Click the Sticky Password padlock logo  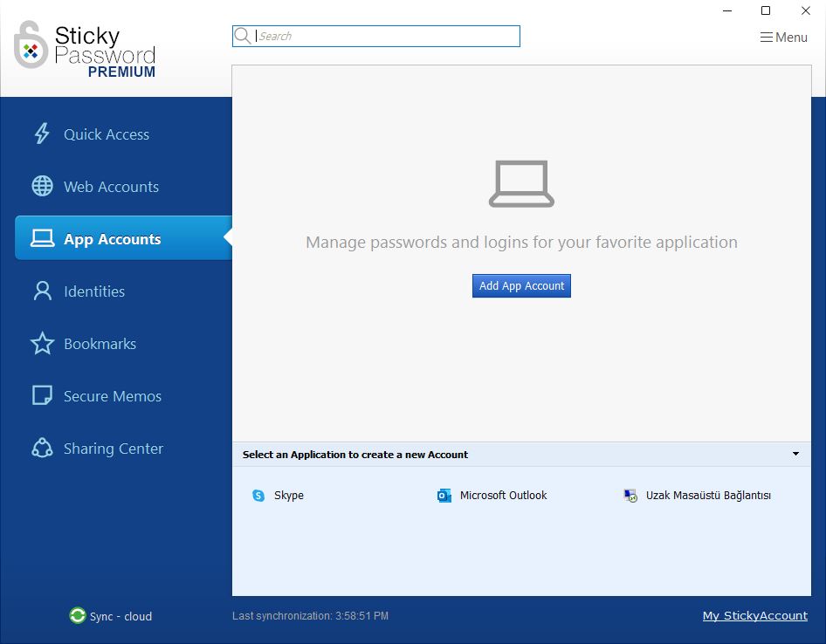click(x=31, y=45)
